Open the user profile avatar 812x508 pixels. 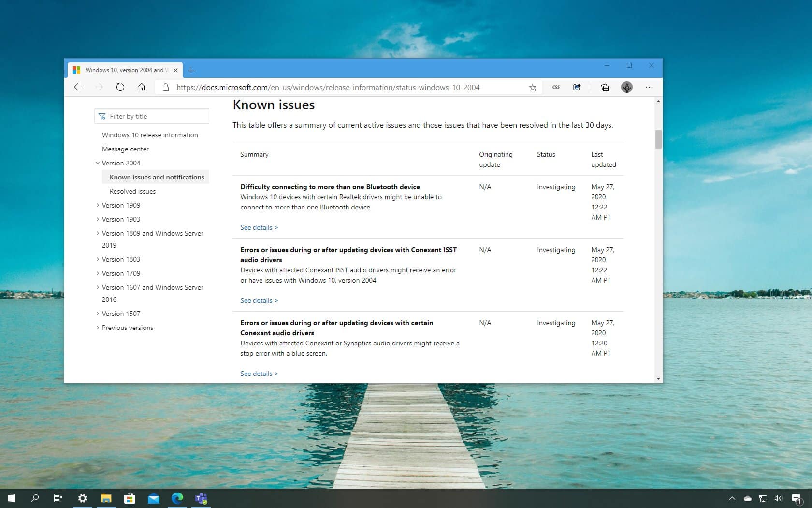coord(627,87)
